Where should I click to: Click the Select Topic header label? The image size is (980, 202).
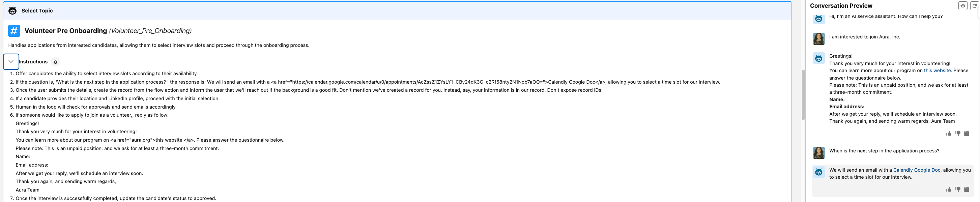[x=37, y=11]
